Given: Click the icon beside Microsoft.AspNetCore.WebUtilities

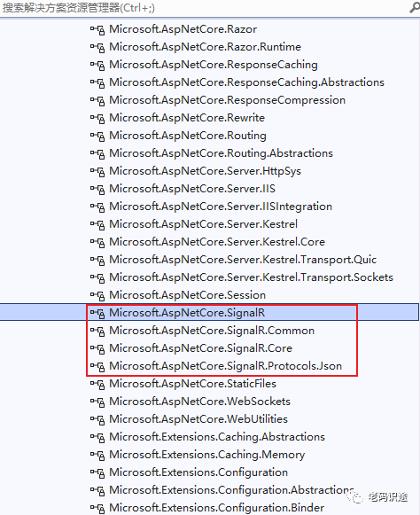Looking at the screenshot, I should click(97, 420).
